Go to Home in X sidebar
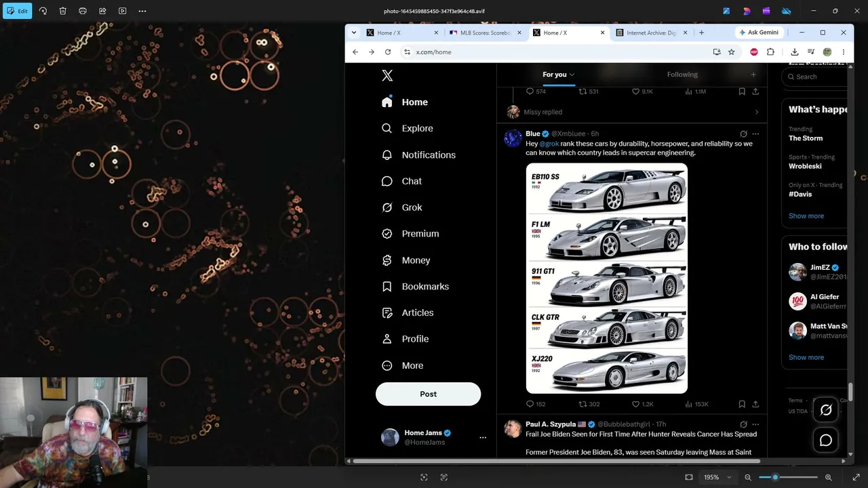The image size is (868, 488). click(x=405, y=102)
